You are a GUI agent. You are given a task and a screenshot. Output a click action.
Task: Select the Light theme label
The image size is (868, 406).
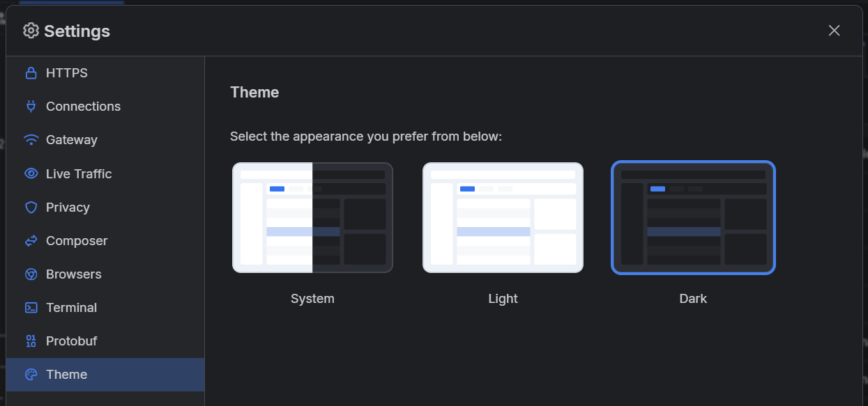[503, 299]
